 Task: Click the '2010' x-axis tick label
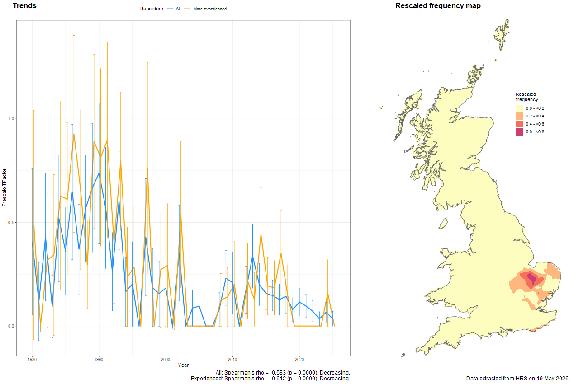232,360
